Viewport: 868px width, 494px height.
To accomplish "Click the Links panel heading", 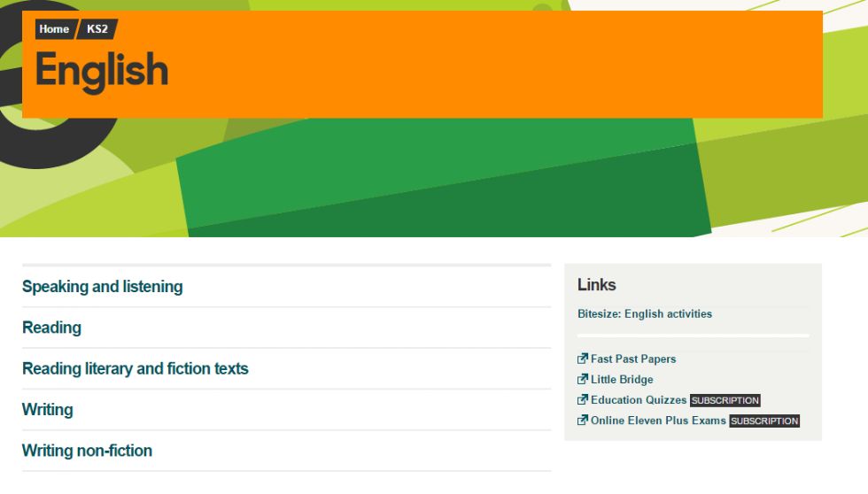I will pyautogui.click(x=597, y=284).
